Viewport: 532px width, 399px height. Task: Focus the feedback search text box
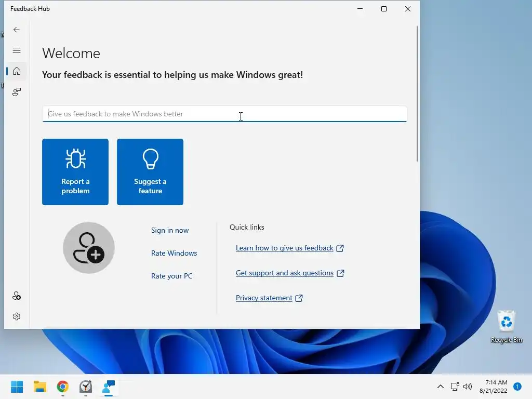[224, 114]
